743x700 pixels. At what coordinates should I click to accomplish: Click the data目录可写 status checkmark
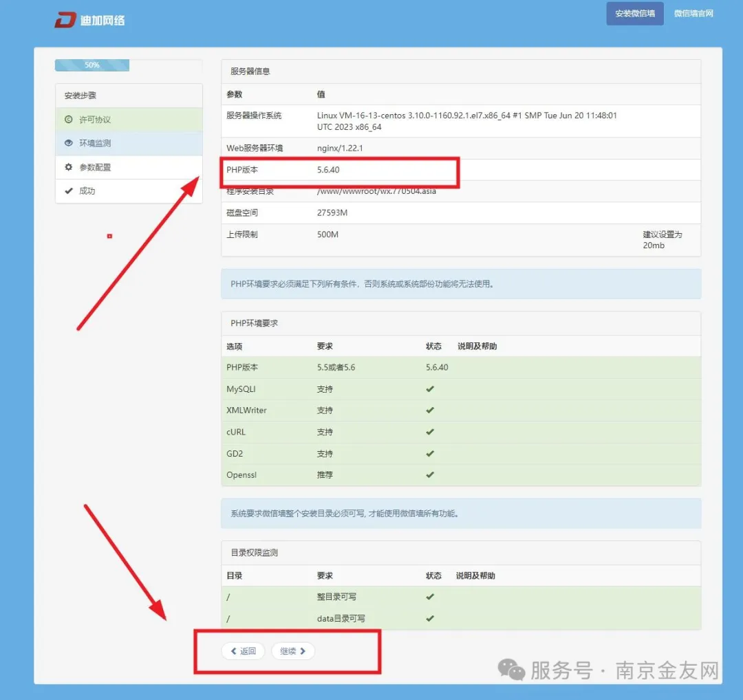tap(430, 618)
